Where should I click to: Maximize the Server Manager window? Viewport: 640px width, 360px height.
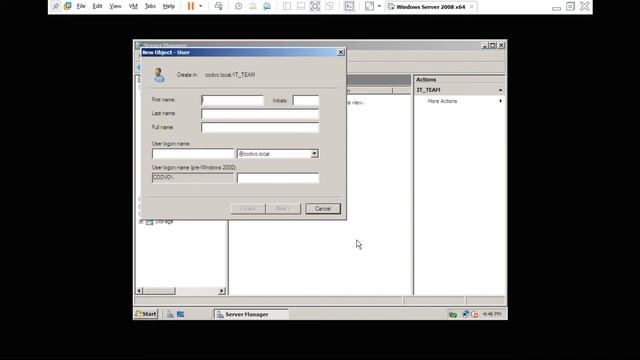(493, 45)
